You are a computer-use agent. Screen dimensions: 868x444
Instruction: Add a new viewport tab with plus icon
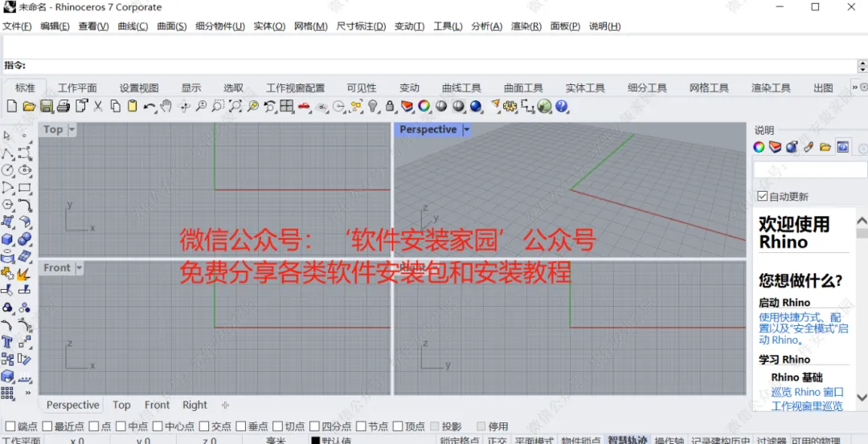225,405
